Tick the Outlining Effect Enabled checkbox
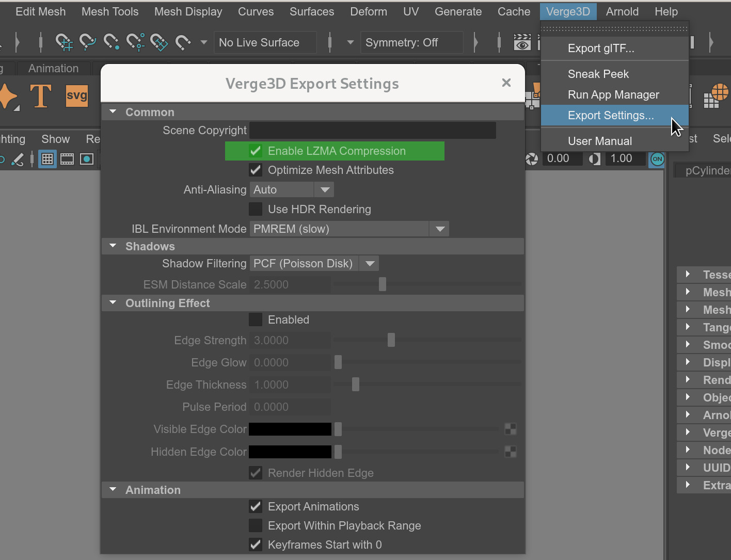This screenshot has height=560, width=731. tap(256, 319)
